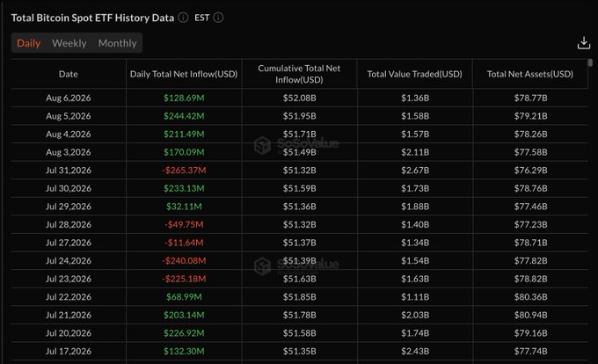Click the Total Bitcoin Spot ETF History title
This screenshot has width=598, height=364.
[x=92, y=18]
